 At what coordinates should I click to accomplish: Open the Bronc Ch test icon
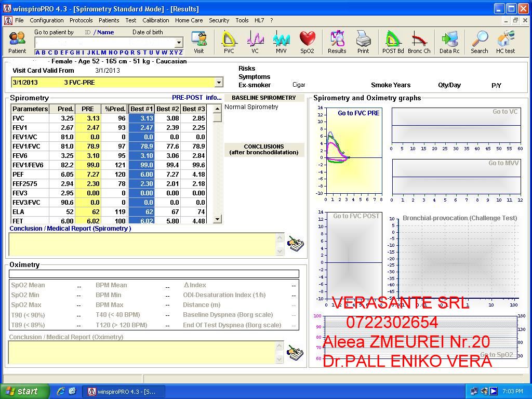tap(419, 42)
